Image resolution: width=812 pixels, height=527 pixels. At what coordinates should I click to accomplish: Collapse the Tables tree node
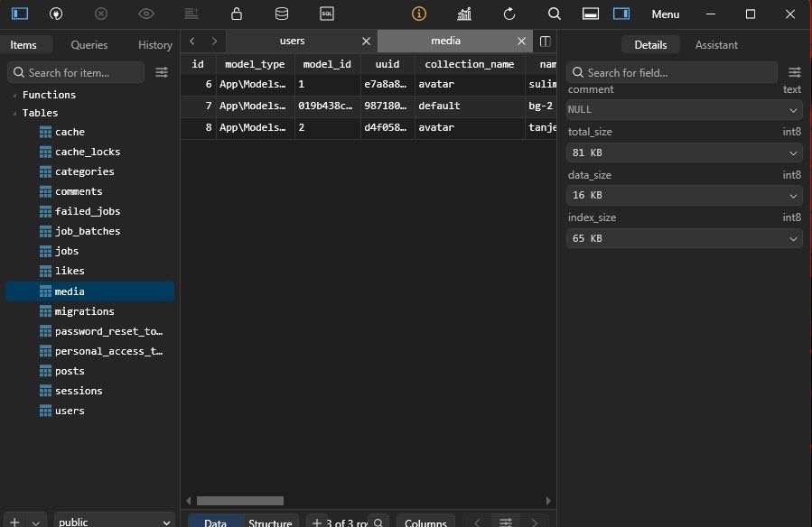click(x=14, y=113)
